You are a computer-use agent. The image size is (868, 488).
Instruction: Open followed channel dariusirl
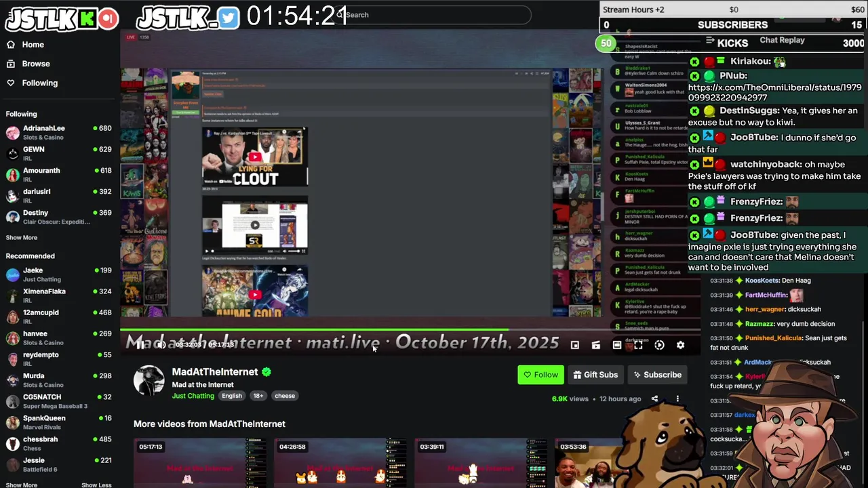coord(58,195)
